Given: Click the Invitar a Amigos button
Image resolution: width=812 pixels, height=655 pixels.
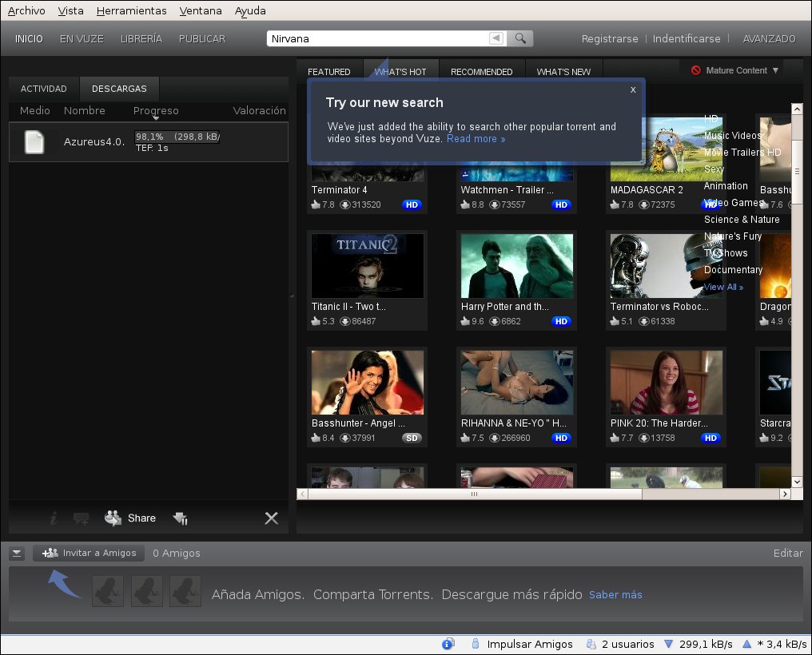Looking at the screenshot, I should coord(89,553).
